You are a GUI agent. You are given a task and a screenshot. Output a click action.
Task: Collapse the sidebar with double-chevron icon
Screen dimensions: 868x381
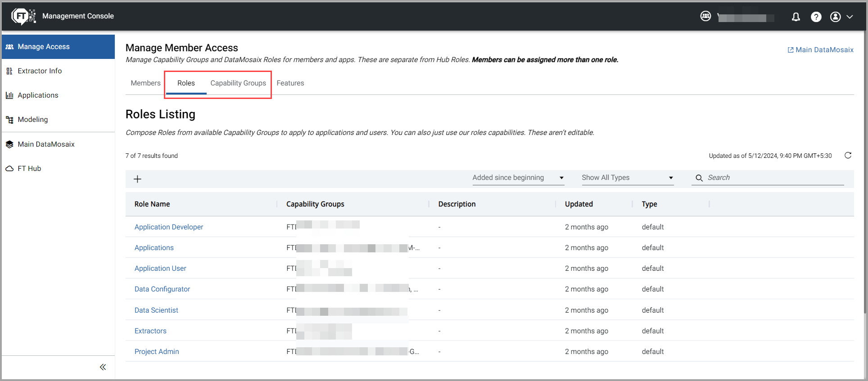pyautogui.click(x=103, y=367)
